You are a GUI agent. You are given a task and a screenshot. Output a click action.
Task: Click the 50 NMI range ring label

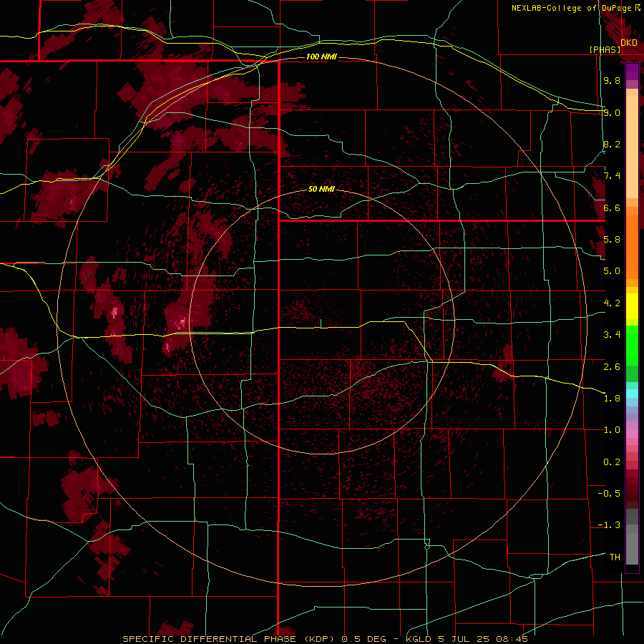pyautogui.click(x=321, y=190)
